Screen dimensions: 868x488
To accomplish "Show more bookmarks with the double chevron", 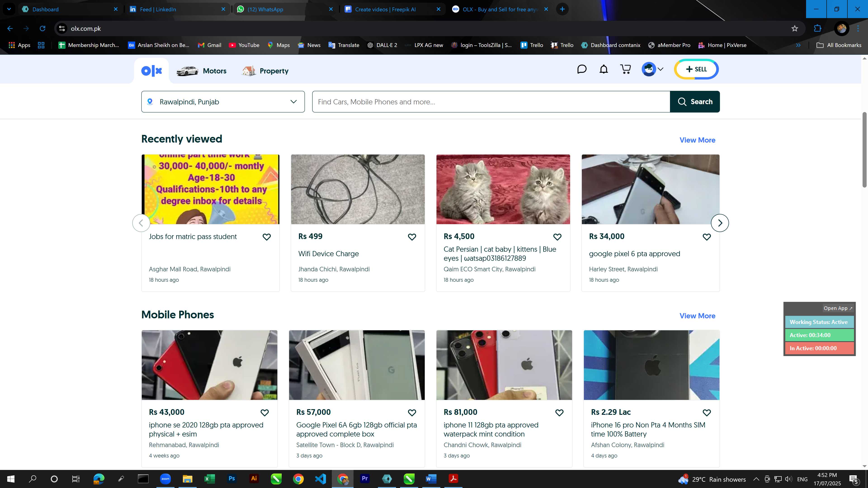I will pos(798,45).
